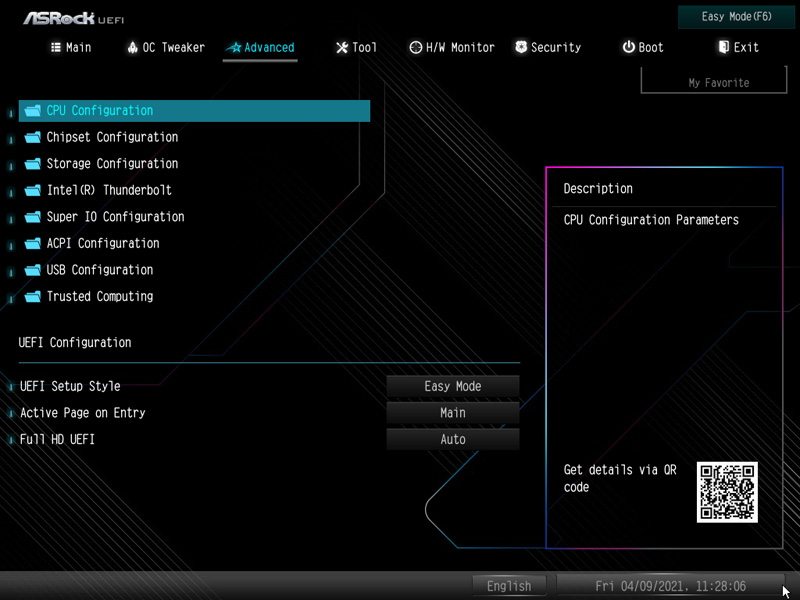The width and height of the screenshot is (800, 600).
Task: Click the date and time display
Action: [670, 586]
